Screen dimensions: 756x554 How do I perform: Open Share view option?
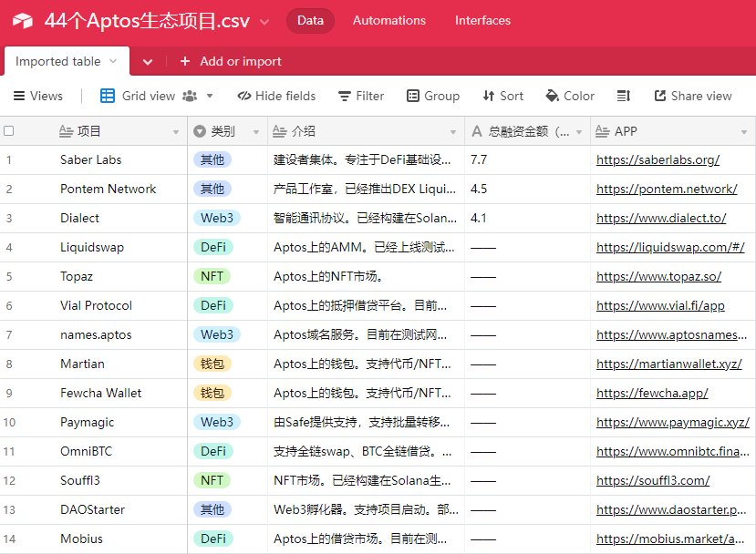693,96
